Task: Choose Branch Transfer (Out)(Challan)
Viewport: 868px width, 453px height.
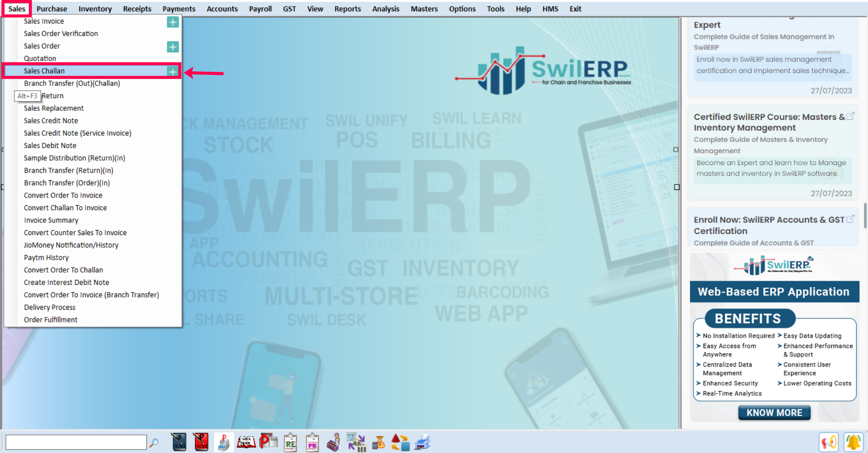Action: pyautogui.click(x=93, y=83)
